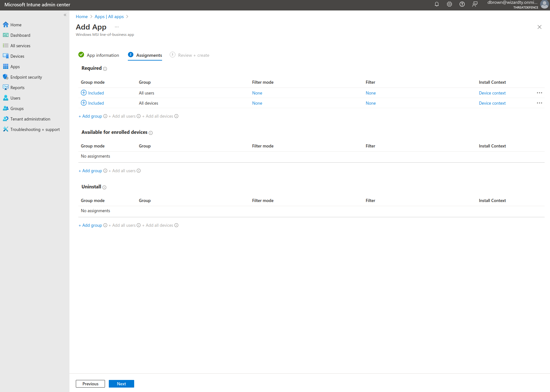The height and width of the screenshot is (392, 550).
Task: Open Tenant administration icon
Action: (x=6, y=119)
